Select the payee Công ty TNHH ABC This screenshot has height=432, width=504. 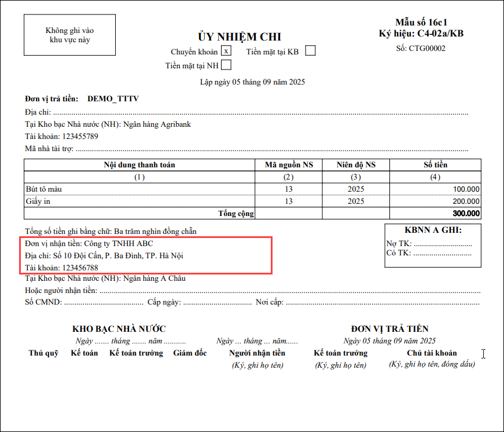[x=119, y=243]
